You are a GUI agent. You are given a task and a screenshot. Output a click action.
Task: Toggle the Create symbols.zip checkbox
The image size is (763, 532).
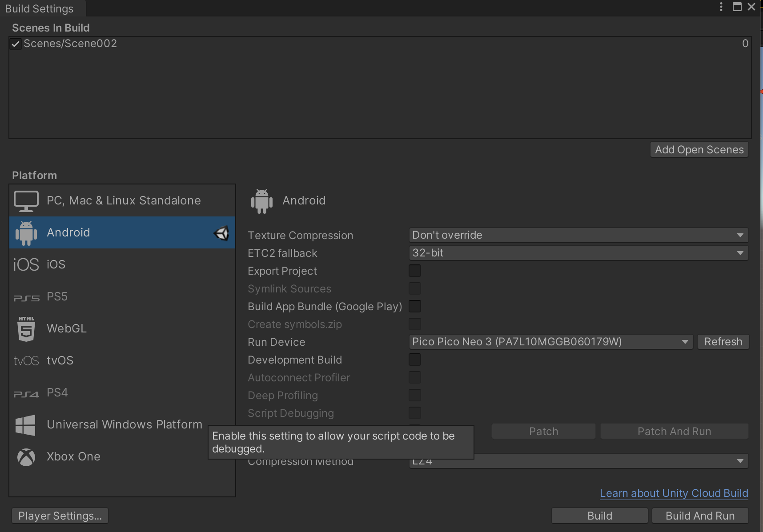tap(415, 324)
